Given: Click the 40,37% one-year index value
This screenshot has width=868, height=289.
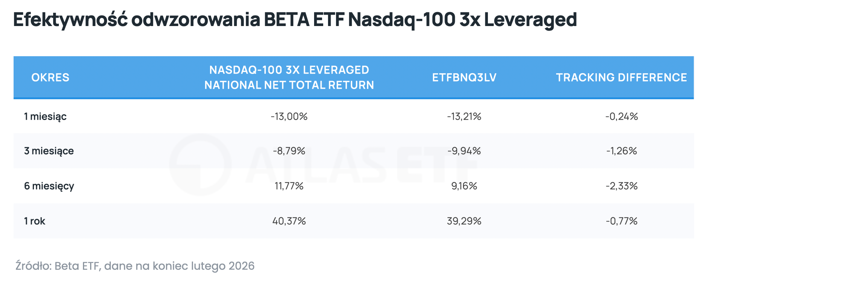Looking at the screenshot, I should point(289,221).
